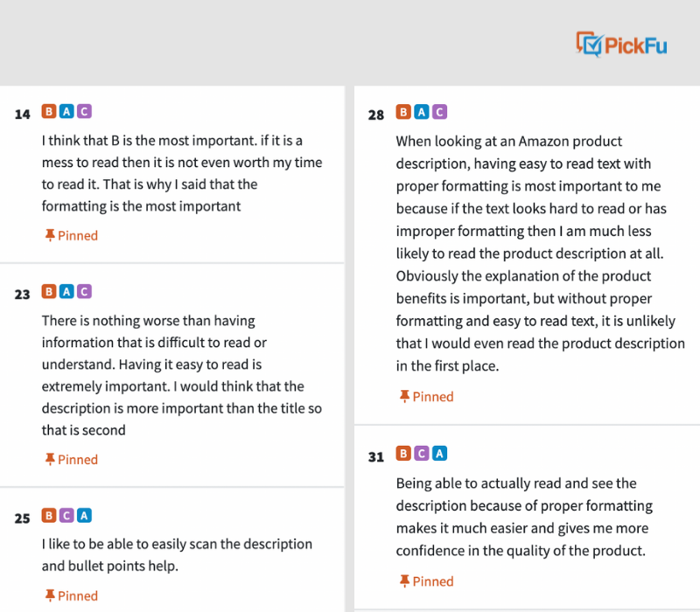
Task: Click purple C badge on response 31
Action: tap(422, 453)
